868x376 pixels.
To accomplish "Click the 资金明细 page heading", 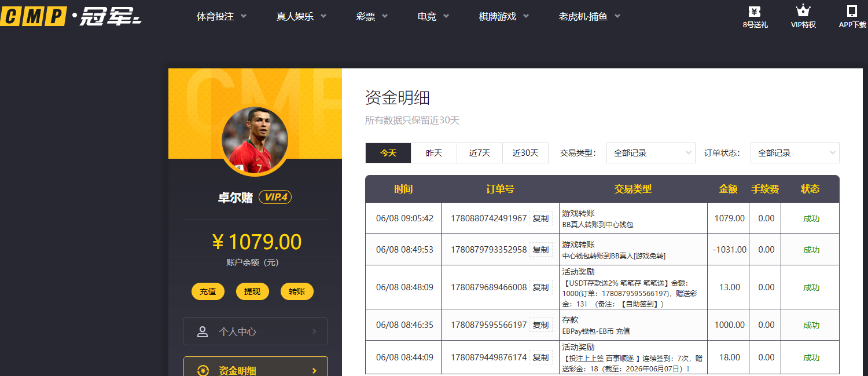I will 398,97.
